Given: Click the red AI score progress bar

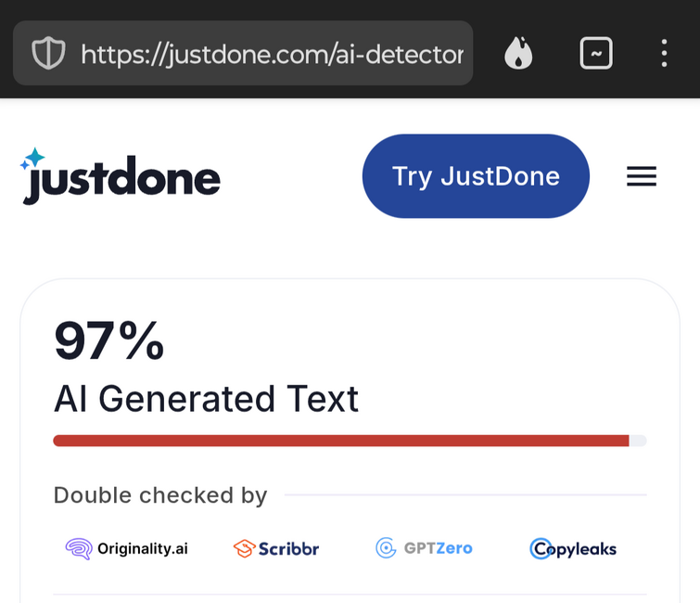Looking at the screenshot, I should tap(341, 441).
